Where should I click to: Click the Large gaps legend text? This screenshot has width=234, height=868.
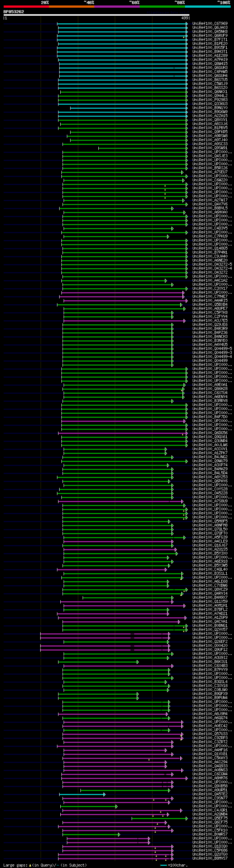pos(45,865)
